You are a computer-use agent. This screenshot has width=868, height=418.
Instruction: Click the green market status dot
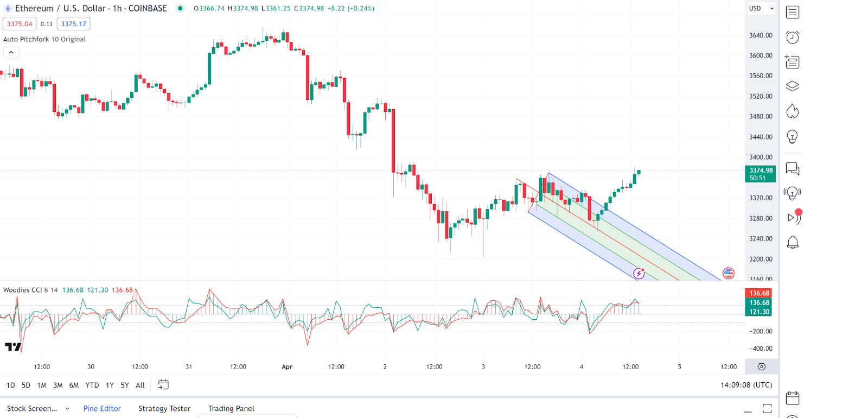click(x=180, y=8)
